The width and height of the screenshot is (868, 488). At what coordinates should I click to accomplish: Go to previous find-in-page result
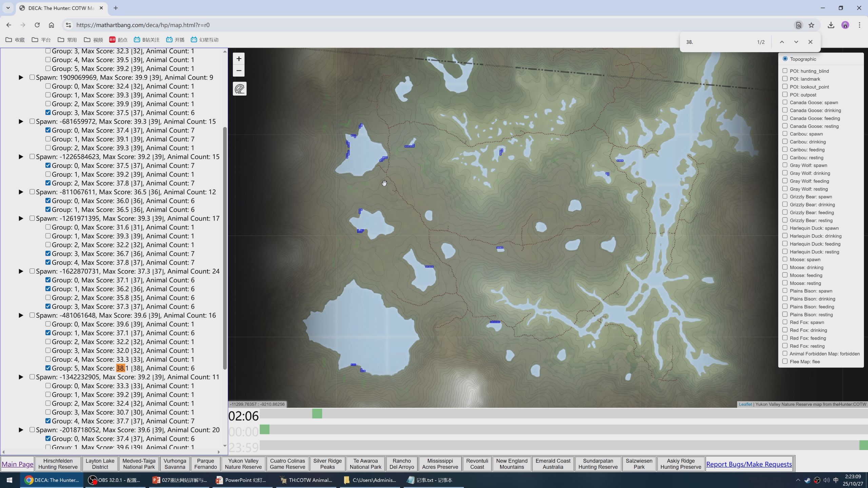tap(782, 42)
